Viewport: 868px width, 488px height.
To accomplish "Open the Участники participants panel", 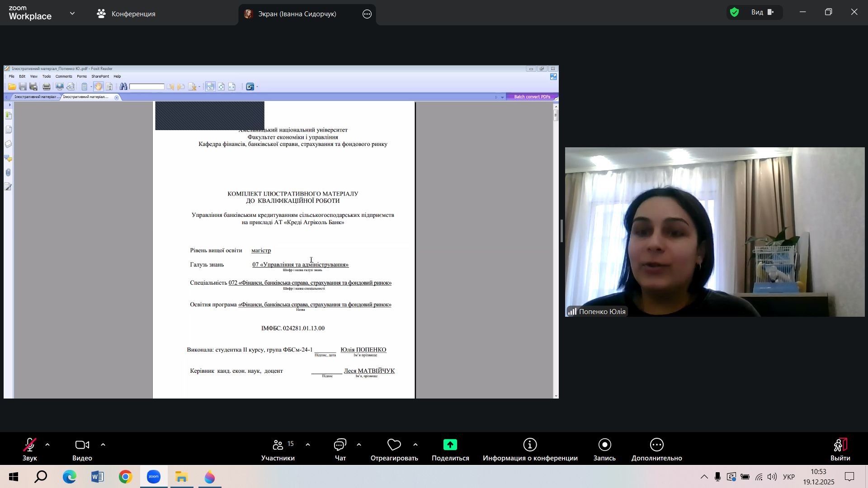I will tap(278, 450).
